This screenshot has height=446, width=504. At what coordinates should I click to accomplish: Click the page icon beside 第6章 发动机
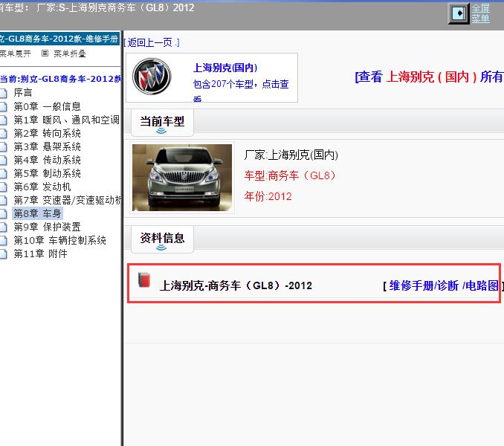[4, 187]
